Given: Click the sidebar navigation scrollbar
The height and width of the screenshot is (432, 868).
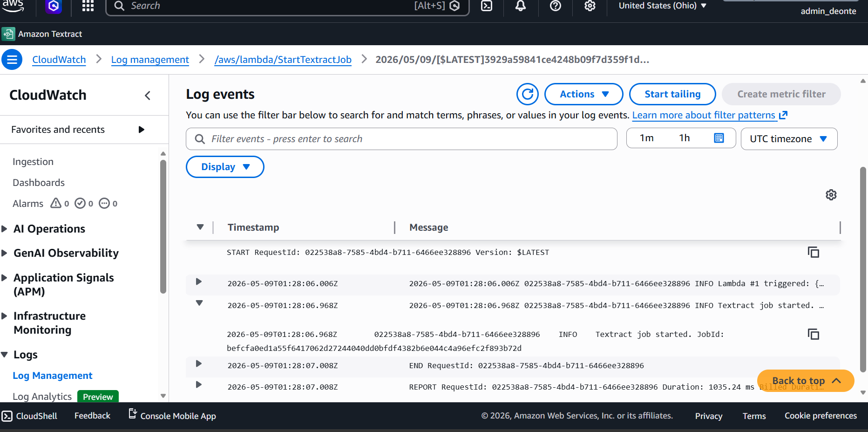Looking at the screenshot, I should (x=163, y=227).
